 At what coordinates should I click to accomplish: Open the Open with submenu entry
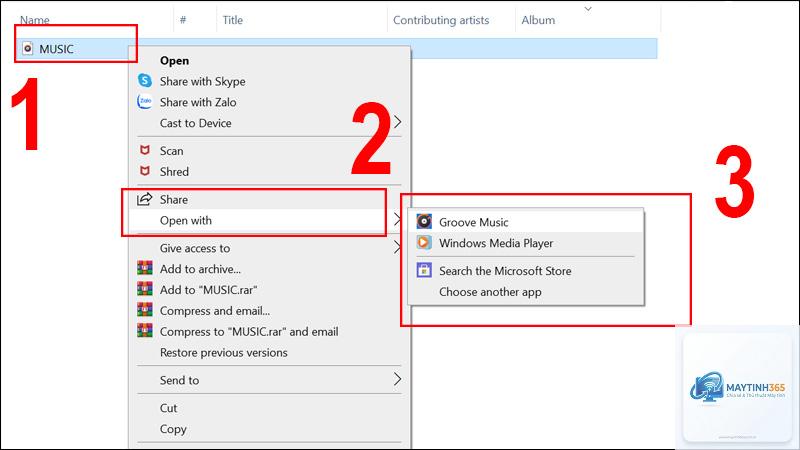pyautogui.click(x=186, y=220)
